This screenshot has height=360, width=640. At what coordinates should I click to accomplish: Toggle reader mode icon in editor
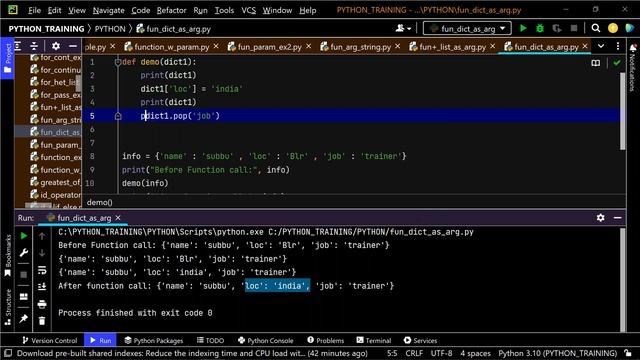tap(596, 63)
